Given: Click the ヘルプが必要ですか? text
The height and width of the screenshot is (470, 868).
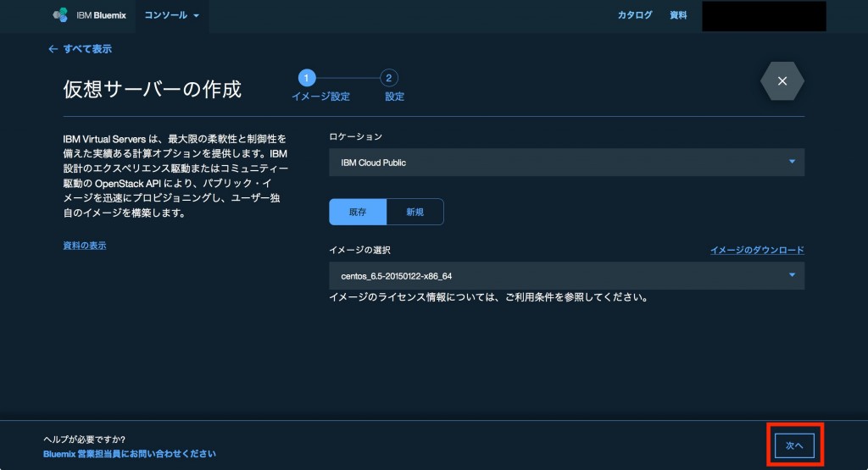Looking at the screenshot, I should 84,439.
